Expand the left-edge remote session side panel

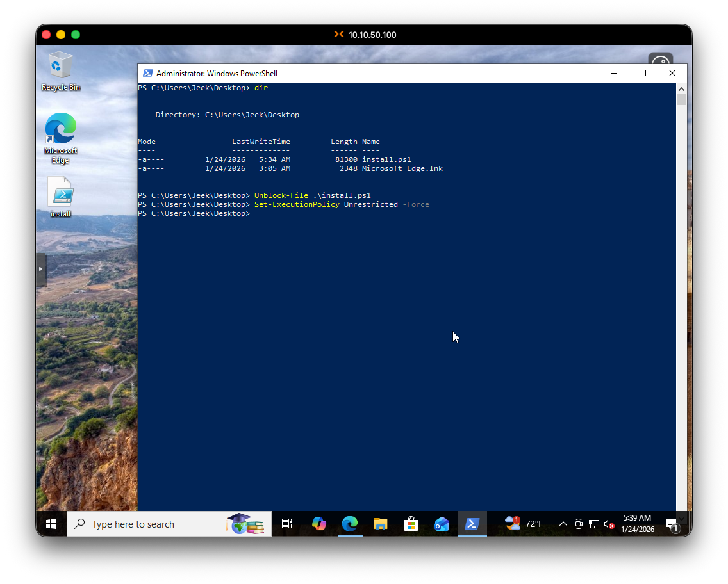pyautogui.click(x=41, y=269)
